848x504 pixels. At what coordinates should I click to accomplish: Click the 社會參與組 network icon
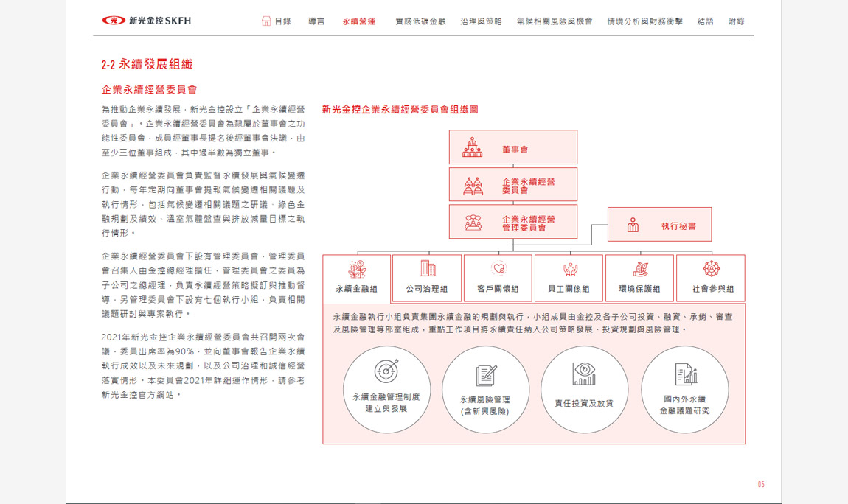(x=711, y=269)
